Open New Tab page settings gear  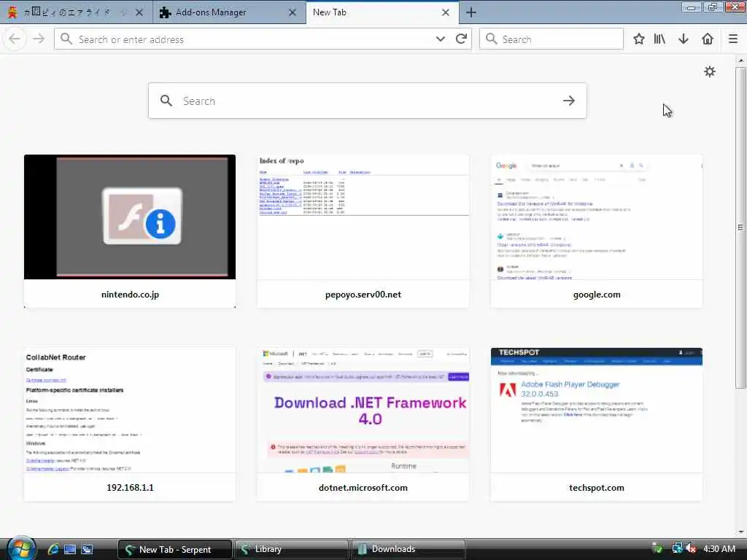(709, 71)
